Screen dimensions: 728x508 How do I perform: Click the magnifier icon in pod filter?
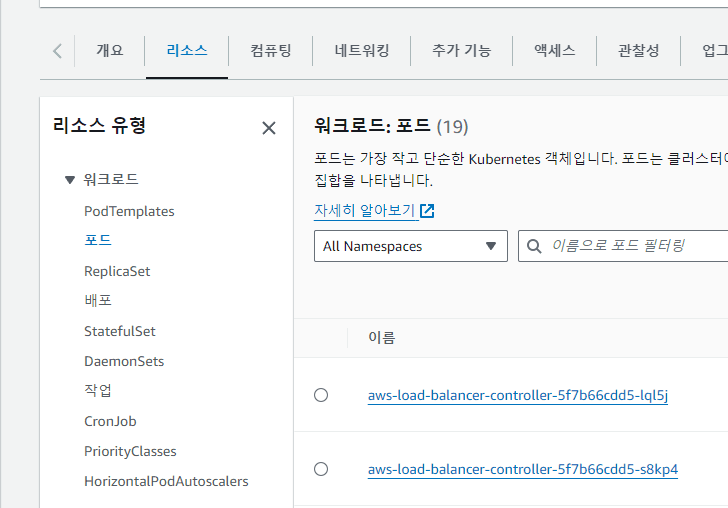tap(535, 246)
